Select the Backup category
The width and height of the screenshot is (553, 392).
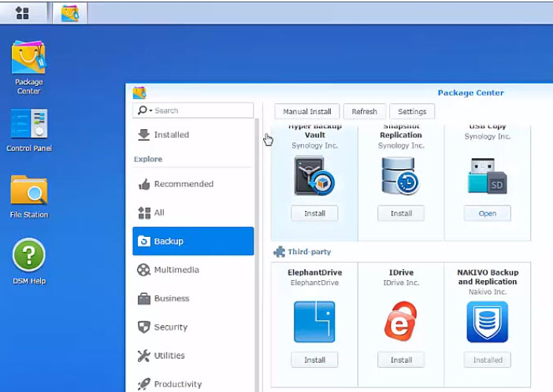193,241
